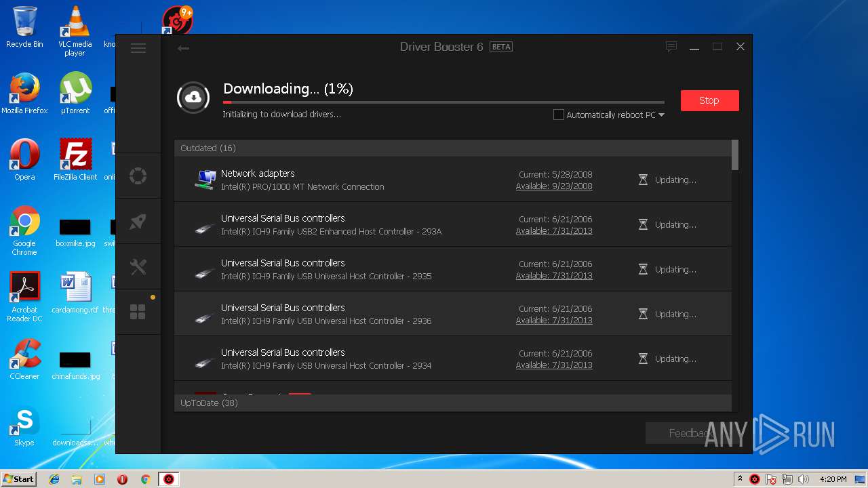Open the Action Center grid icon
This screenshot has width=868, height=488.
138,312
